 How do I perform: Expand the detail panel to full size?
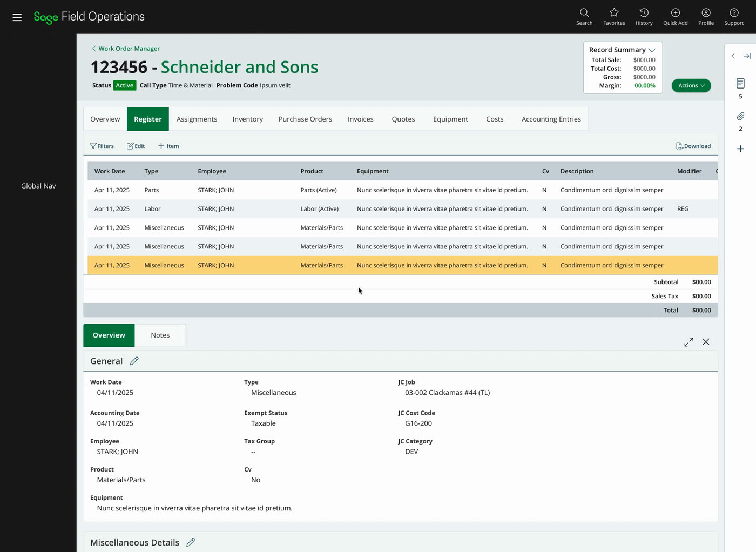point(688,342)
